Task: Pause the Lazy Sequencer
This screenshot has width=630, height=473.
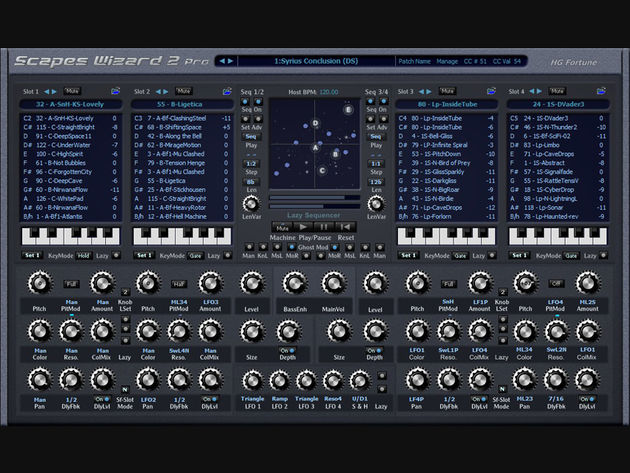Action: coord(324,227)
